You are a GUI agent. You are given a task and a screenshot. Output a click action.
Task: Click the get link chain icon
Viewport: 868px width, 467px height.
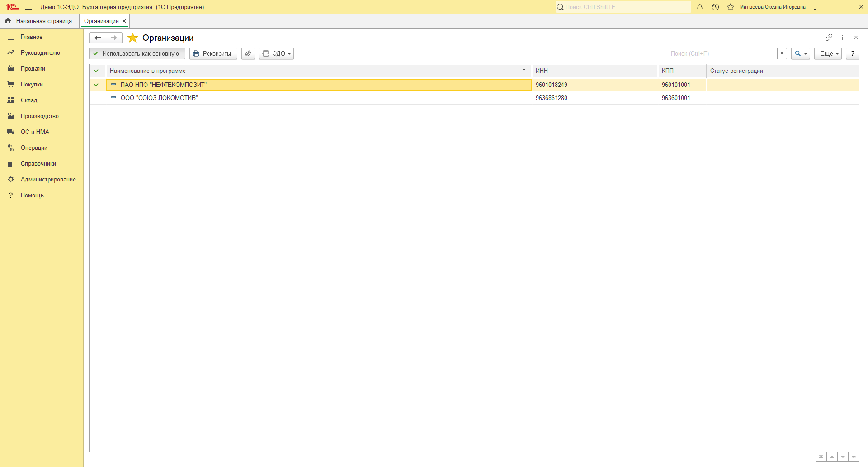829,38
